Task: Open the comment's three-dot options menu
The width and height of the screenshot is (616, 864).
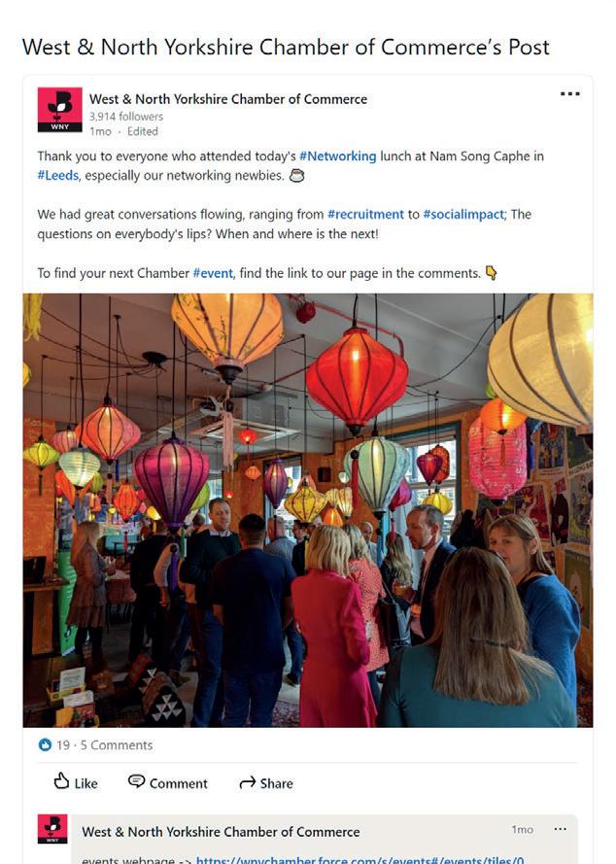Action: 560,829
